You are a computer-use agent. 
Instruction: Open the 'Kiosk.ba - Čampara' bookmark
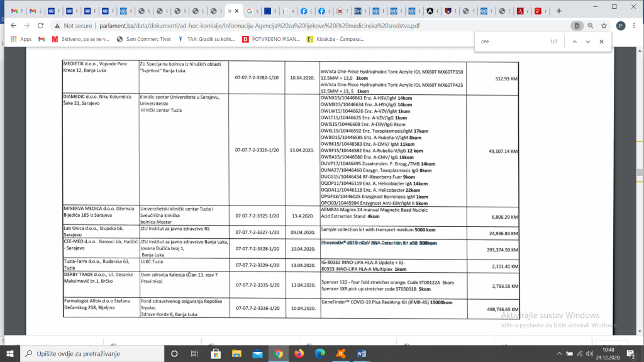(x=336, y=39)
